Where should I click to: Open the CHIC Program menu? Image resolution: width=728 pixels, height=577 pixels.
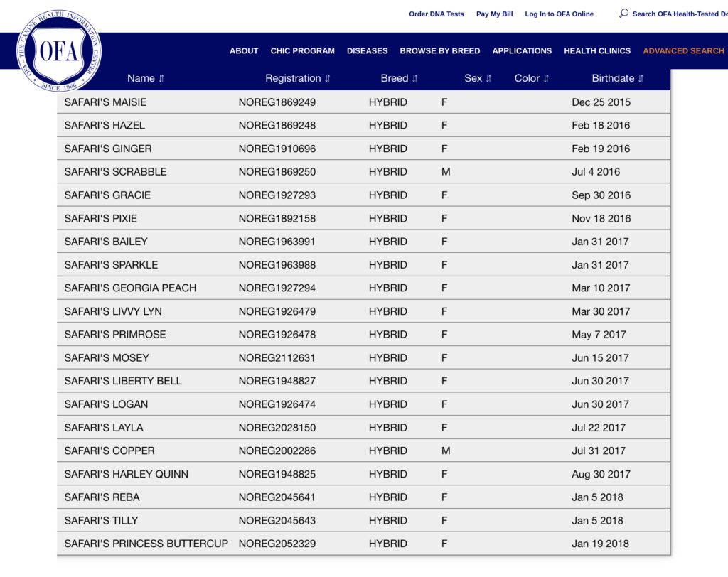pos(302,50)
